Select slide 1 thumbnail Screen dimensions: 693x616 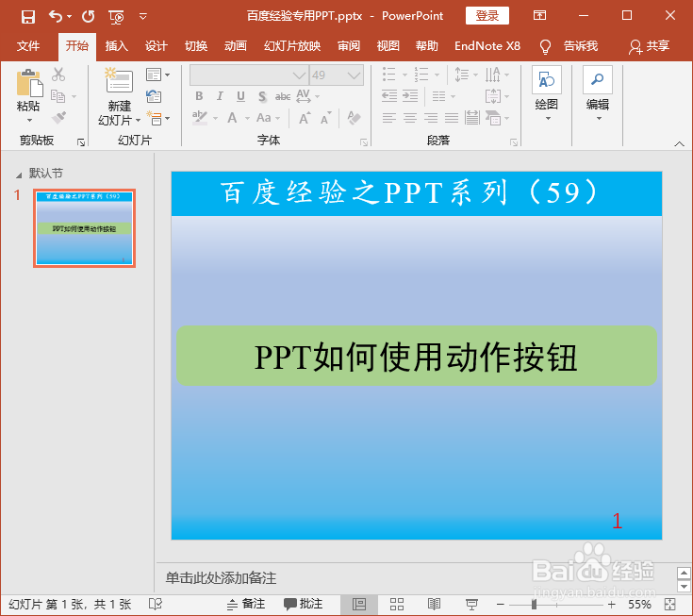[84, 228]
